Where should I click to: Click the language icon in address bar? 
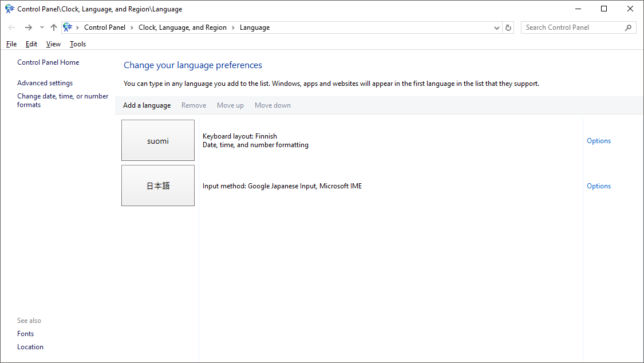tap(68, 27)
